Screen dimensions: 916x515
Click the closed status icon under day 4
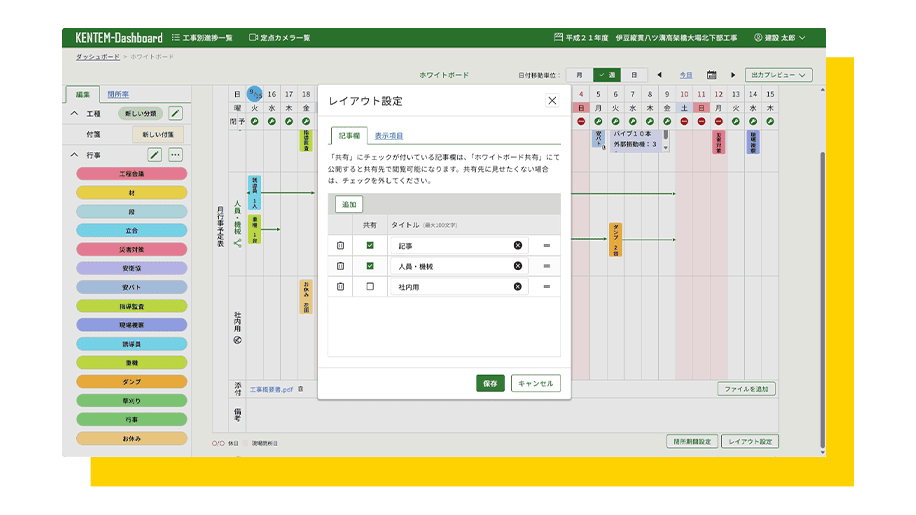(x=581, y=121)
